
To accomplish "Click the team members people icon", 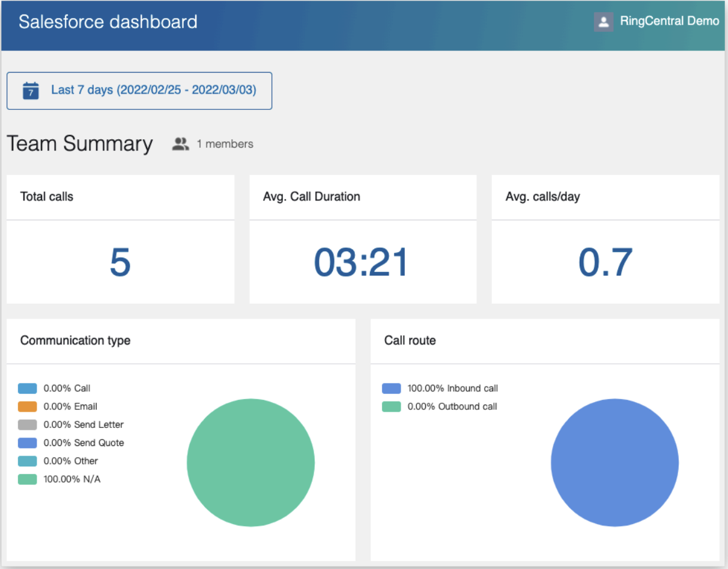I will click(180, 144).
